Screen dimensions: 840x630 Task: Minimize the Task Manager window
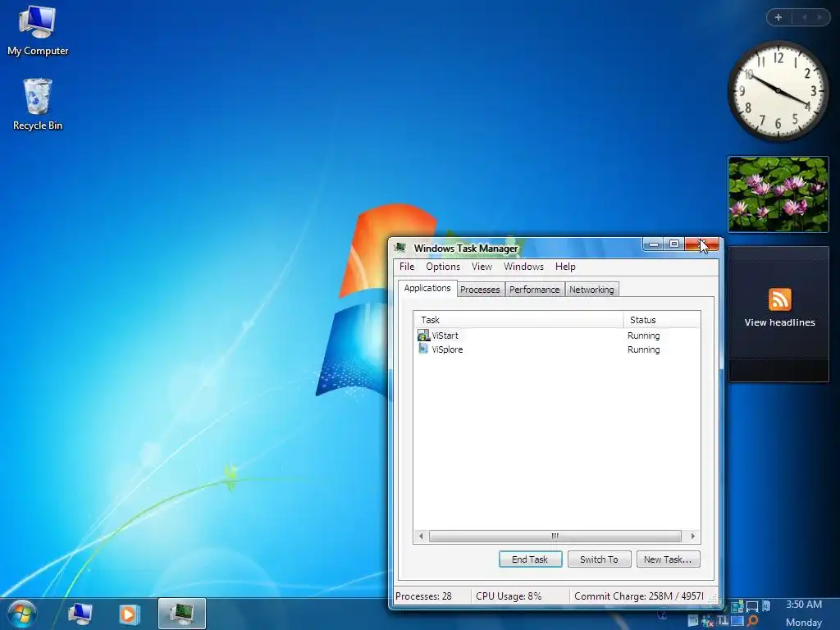tap(653, 244)
